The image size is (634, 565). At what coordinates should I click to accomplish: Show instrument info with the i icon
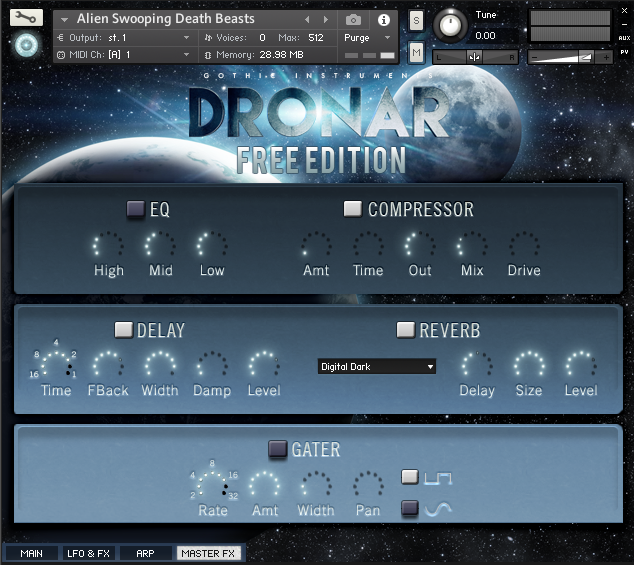(x=384, y=19)
